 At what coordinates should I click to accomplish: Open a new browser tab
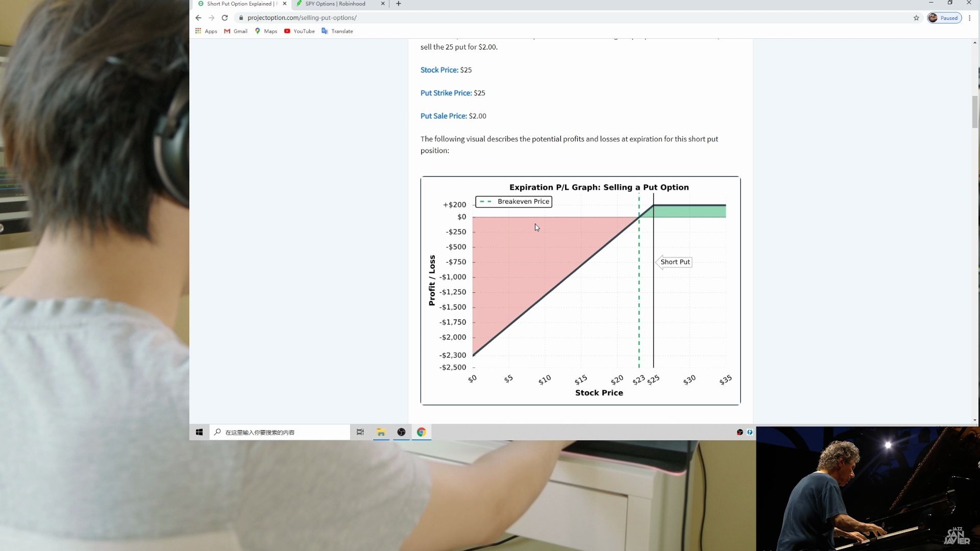click(399, 4)
